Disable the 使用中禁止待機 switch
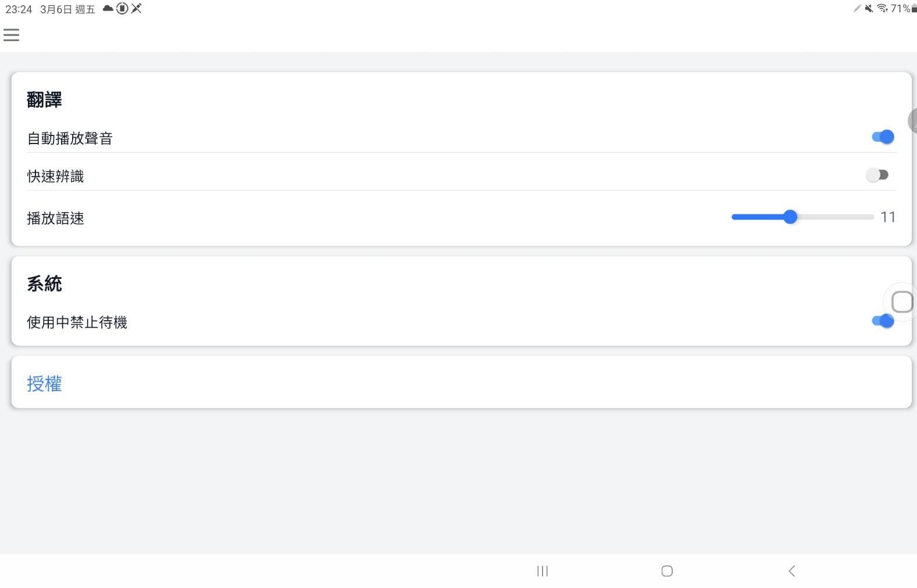Screen dimensions: 917x588 [882, 321]
